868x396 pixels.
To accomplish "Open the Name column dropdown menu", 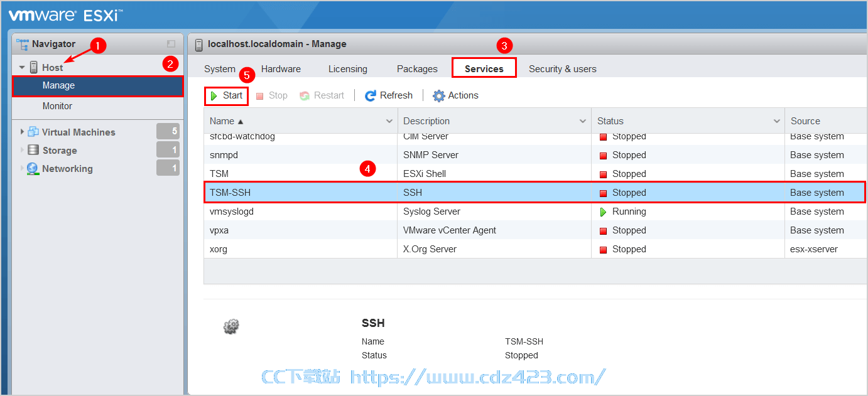I will [389, 121].
